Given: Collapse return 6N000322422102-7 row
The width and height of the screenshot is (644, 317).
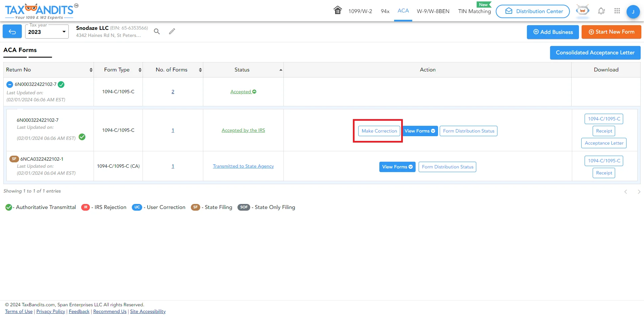Looking at the screenshot, I should [10, 85].
